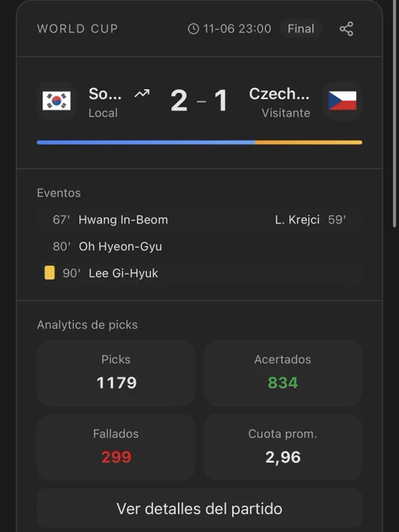This screenshot has width=399, height=532.
Task: Click the yellow card icon for Lee Gi-Hyuk
Action: [49, 273]
